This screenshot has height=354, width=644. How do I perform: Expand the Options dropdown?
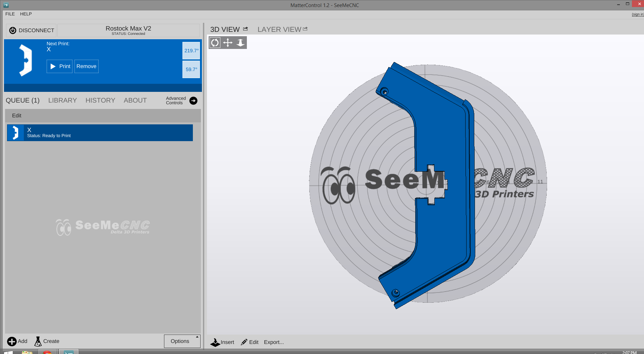[x=182, y=341]
